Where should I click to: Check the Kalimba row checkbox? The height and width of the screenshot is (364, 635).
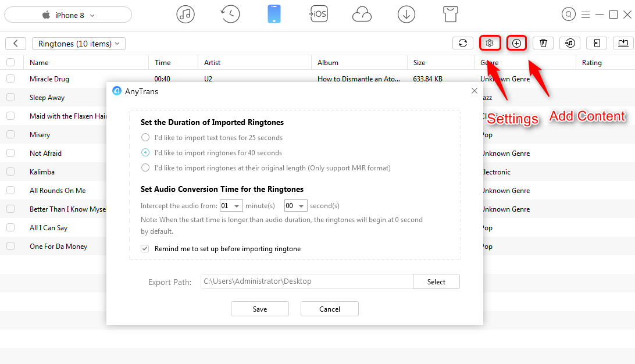coord(10,172)
